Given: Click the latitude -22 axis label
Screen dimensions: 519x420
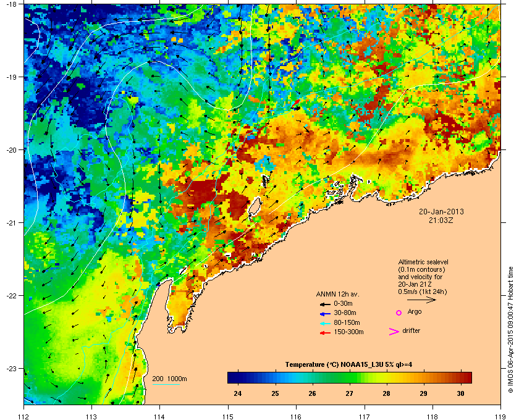Looking at the screenshot, I should [11, 295].
